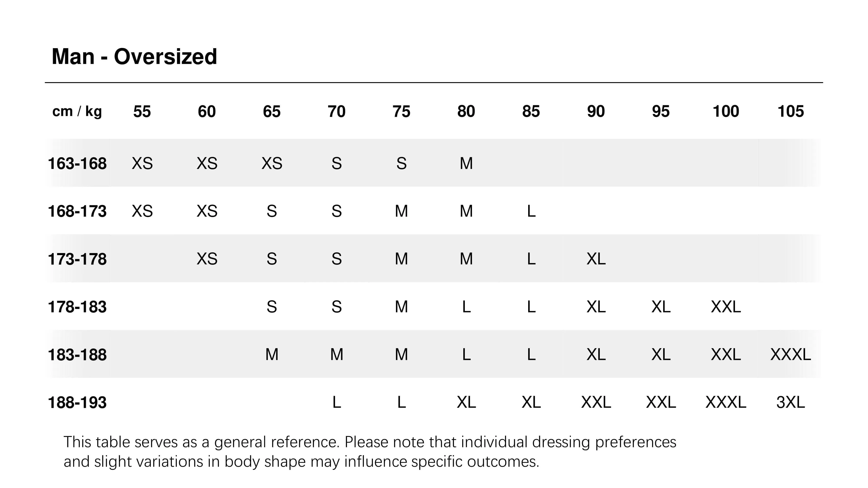Click XXL in the 178-183 row
Screen dimensions: 868x488
point(726,307)
